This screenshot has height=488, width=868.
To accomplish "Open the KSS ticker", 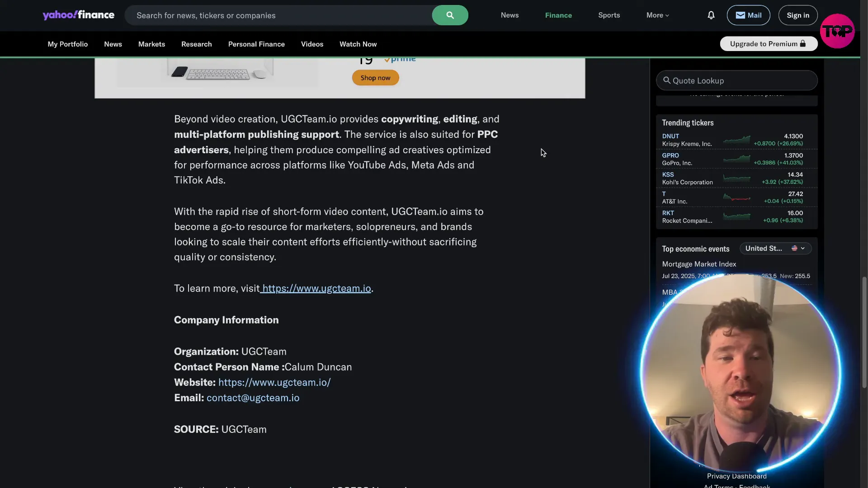I will pos(668,174).
